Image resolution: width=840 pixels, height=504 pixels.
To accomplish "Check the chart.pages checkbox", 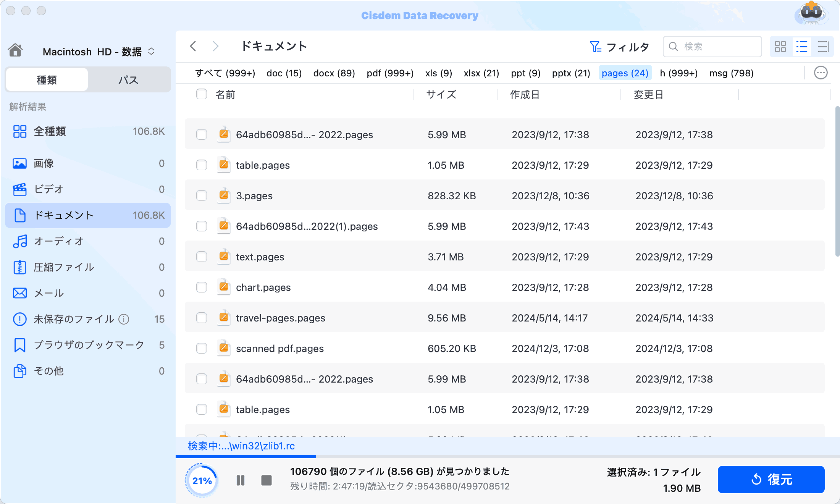I will click(202, 287).
